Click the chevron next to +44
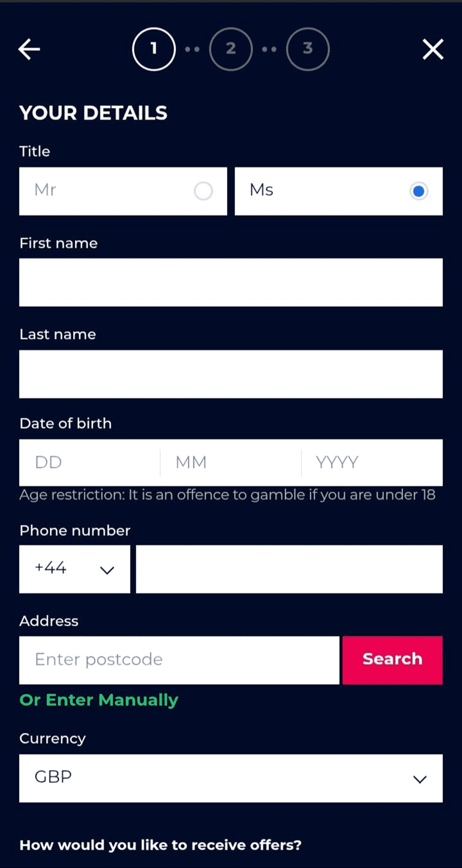The width and height of the screenshot is (462, 868). coord(107,570)
